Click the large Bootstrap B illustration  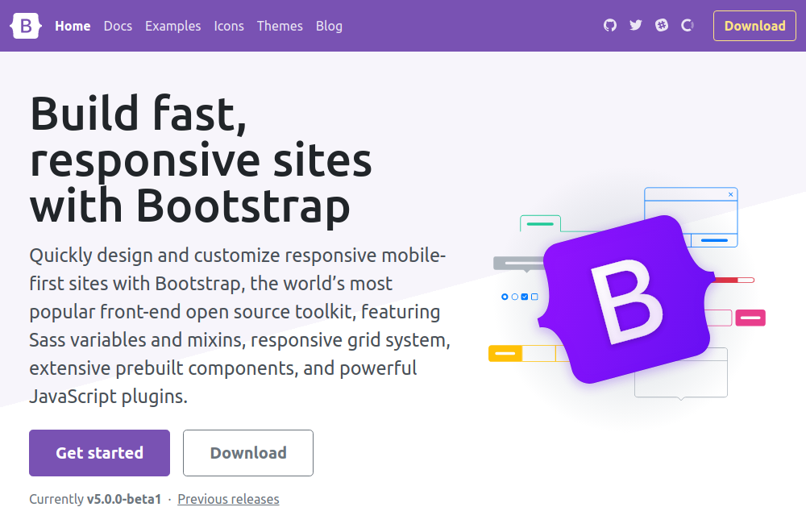coord(626,300)
